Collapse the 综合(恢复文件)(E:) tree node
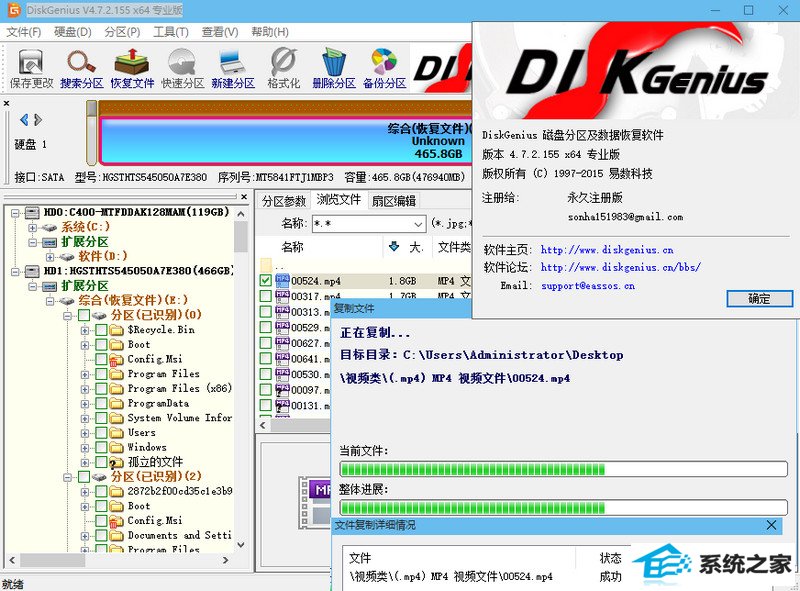 (50, 301)
